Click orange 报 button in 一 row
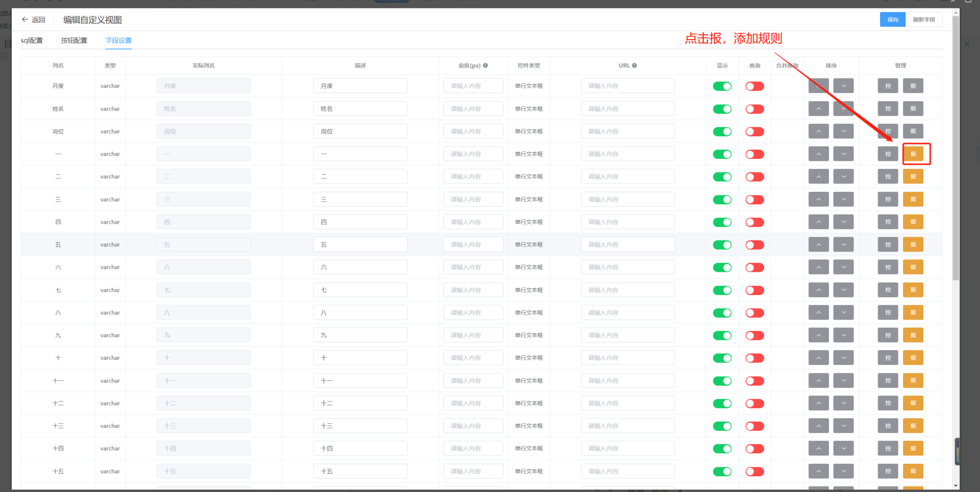 [x=913, y=154]
